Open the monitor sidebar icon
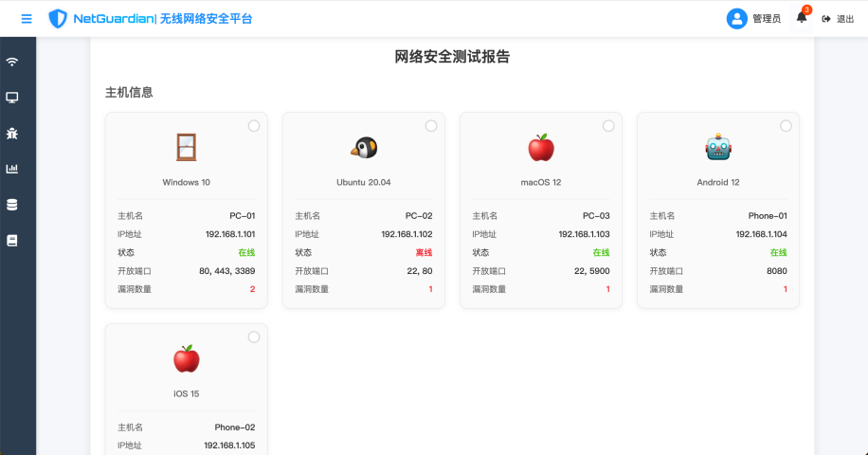 coord(12,98)
